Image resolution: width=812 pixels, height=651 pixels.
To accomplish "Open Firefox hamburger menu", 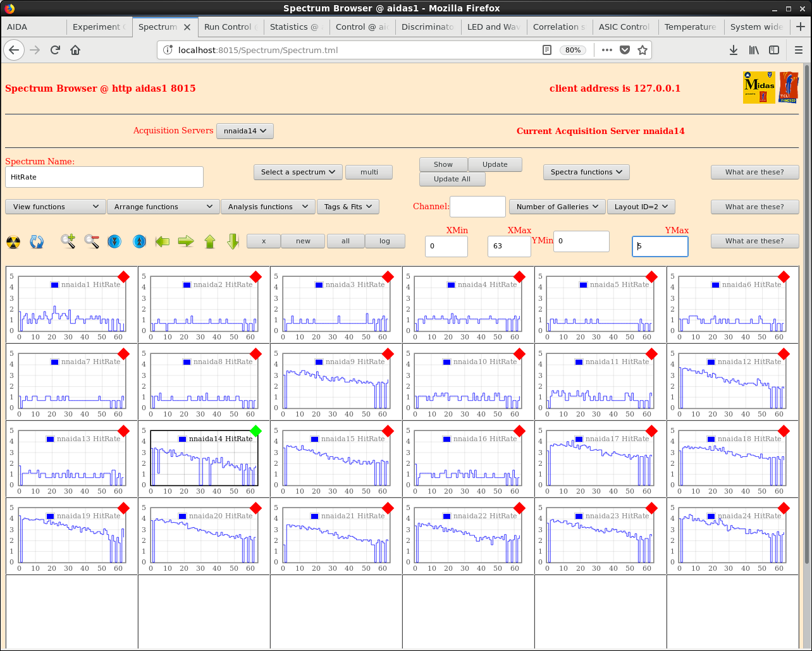I will 798,50.
